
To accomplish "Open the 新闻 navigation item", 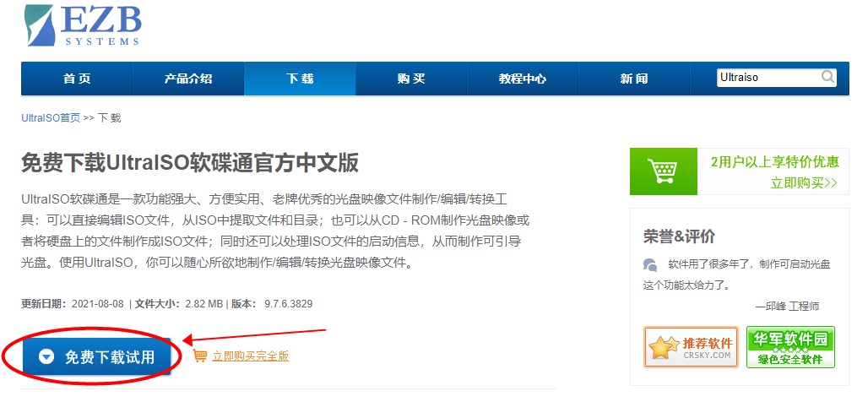I will (634, 79).
